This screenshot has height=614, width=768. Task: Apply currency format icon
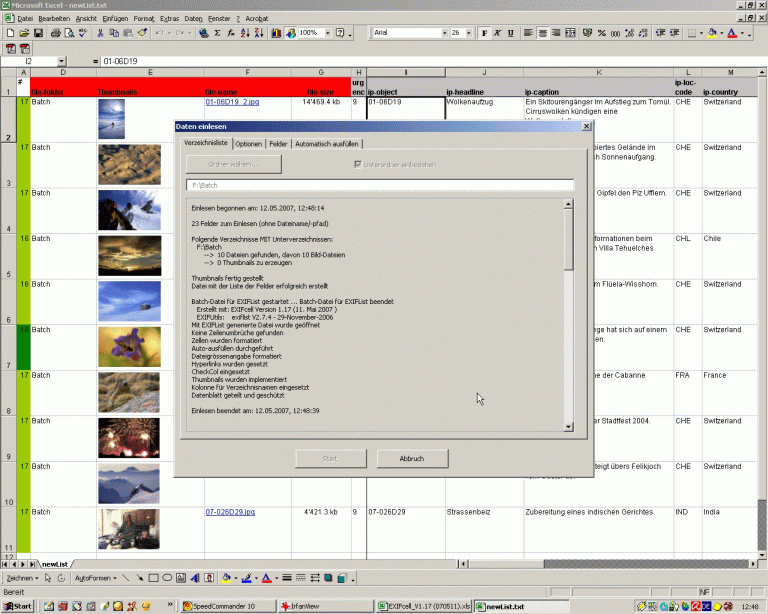[587, 33]
